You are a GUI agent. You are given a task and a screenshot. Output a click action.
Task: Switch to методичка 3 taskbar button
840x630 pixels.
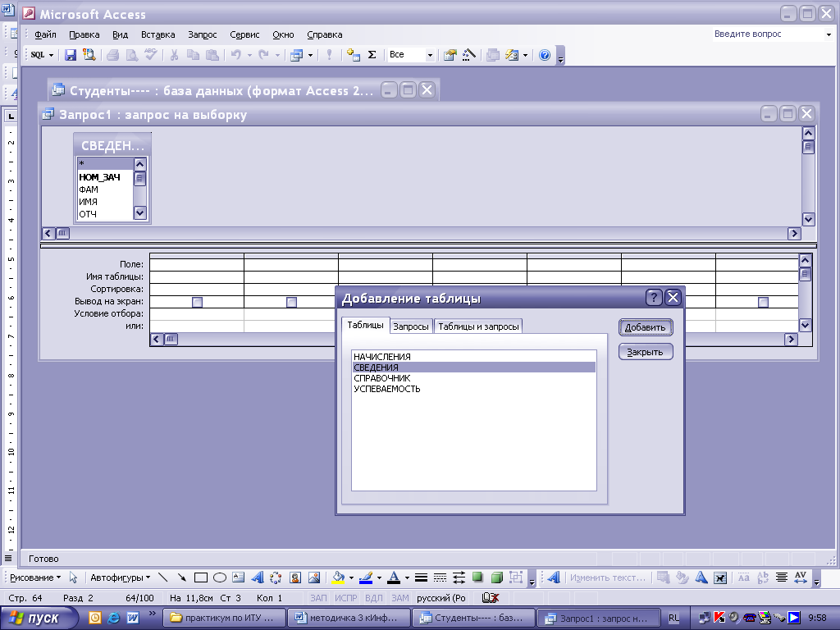(349, 618)
